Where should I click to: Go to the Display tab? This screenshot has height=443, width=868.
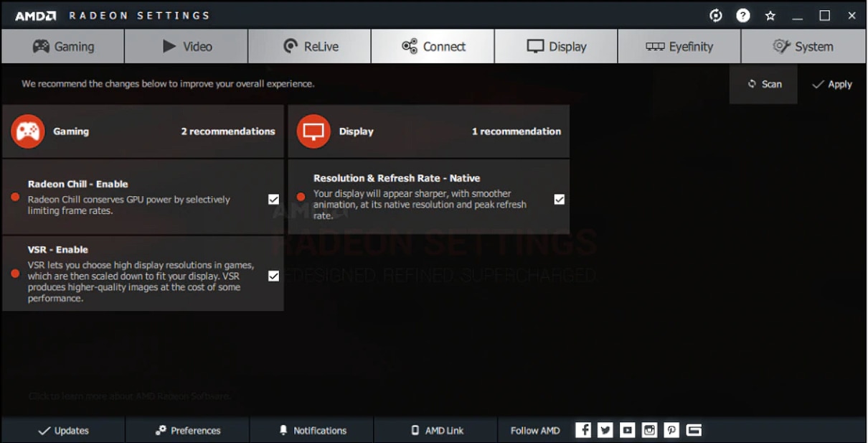coord(556,47)
